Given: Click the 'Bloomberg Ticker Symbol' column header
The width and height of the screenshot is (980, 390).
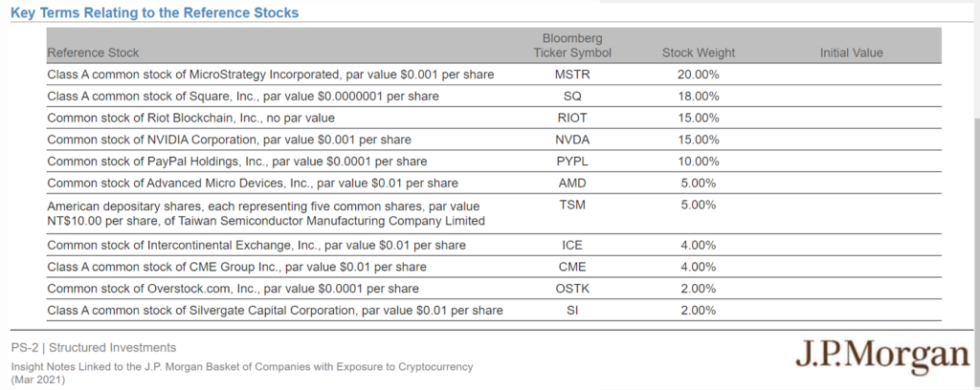Looking at the screenshot, I should [571, 45].
